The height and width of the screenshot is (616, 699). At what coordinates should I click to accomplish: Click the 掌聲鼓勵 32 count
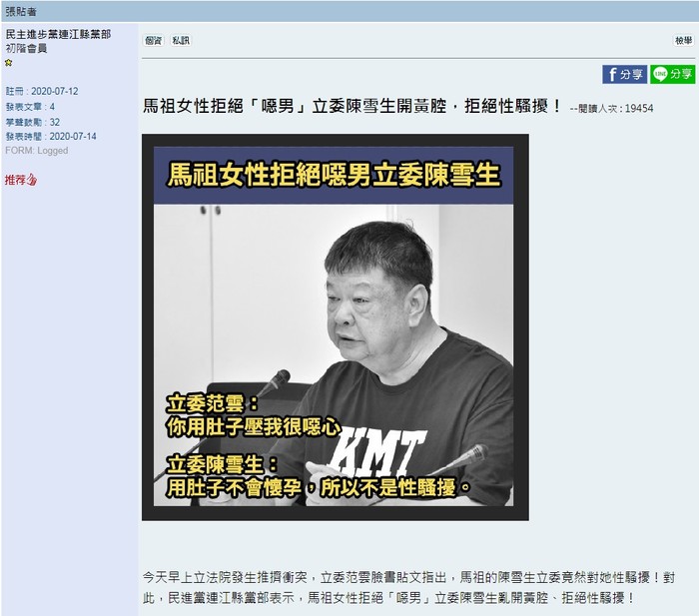pyautogui.click(x=33, y=122)
